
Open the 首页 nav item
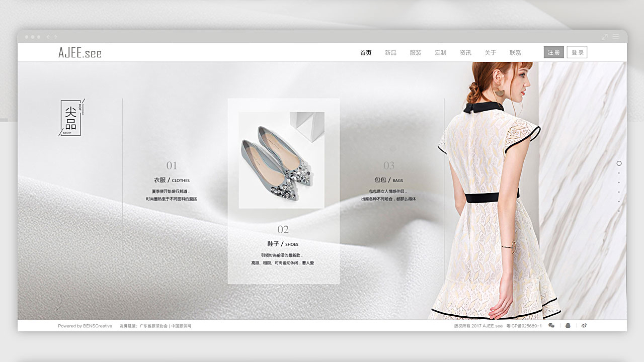366,53
